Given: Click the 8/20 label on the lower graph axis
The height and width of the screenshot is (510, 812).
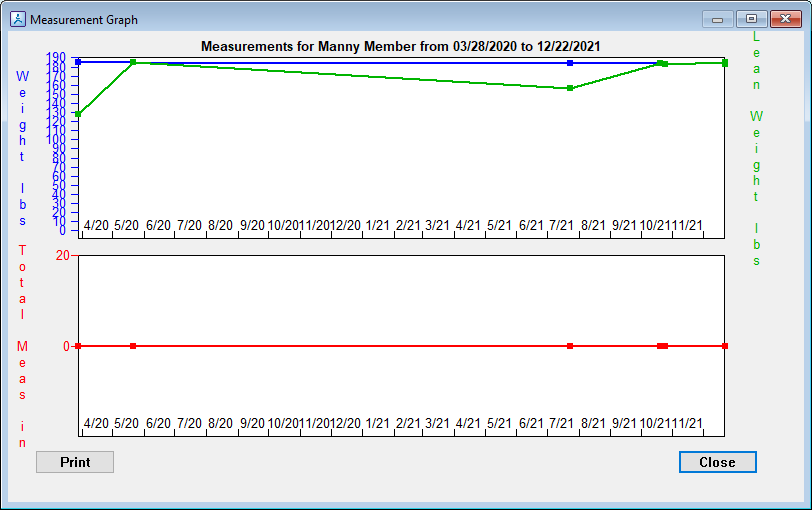Looking at the screenshot, I should (x=219, y=424).
